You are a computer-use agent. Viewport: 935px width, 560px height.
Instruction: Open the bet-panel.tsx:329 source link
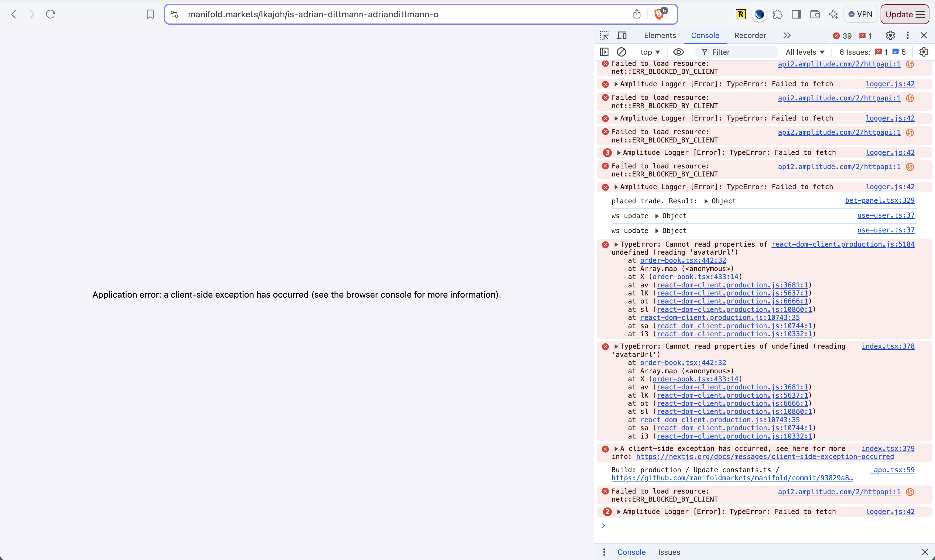pyautogui.click(x=880, y=200)
